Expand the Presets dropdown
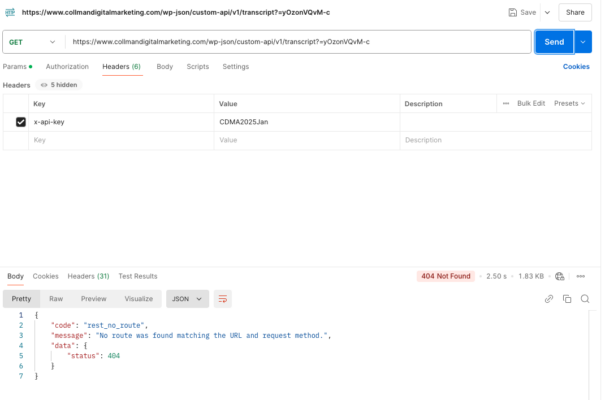 coord(570,103)
